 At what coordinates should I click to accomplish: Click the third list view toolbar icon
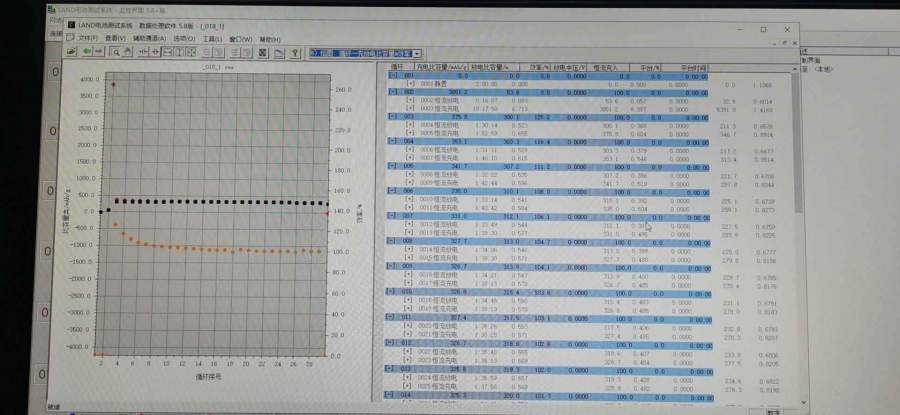click(x=235, y=52)
